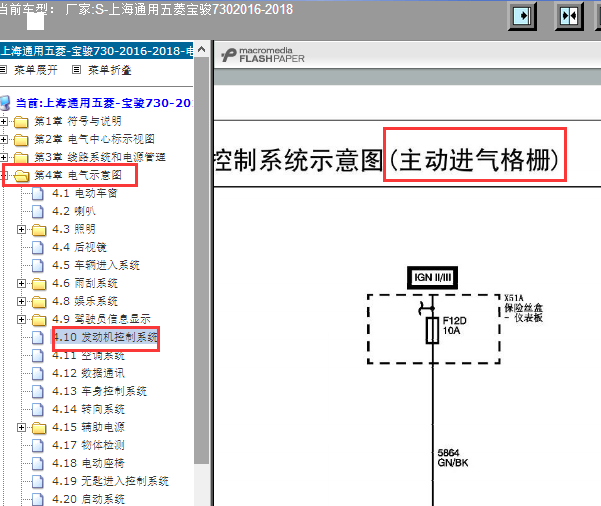This screenshot has width=601, height=506.
Task: Open 4.4 后视镜 page
Action: 79,247
